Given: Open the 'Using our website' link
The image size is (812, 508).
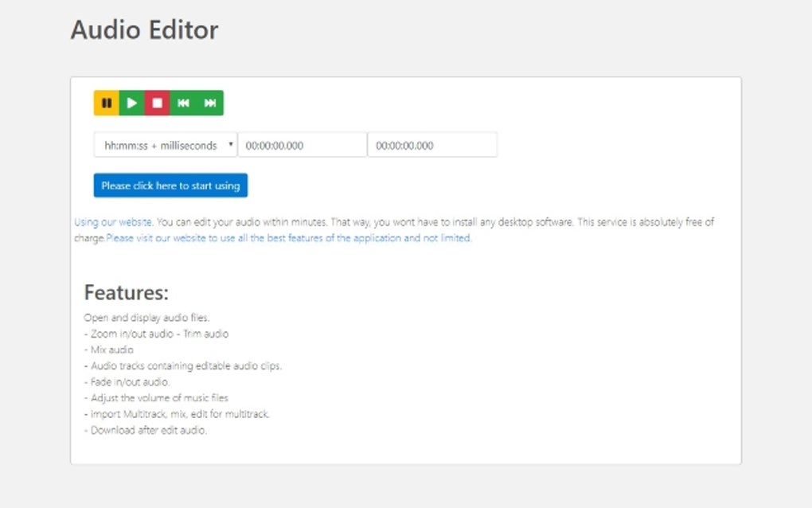Looking at the screenshot, I should 114,221.
